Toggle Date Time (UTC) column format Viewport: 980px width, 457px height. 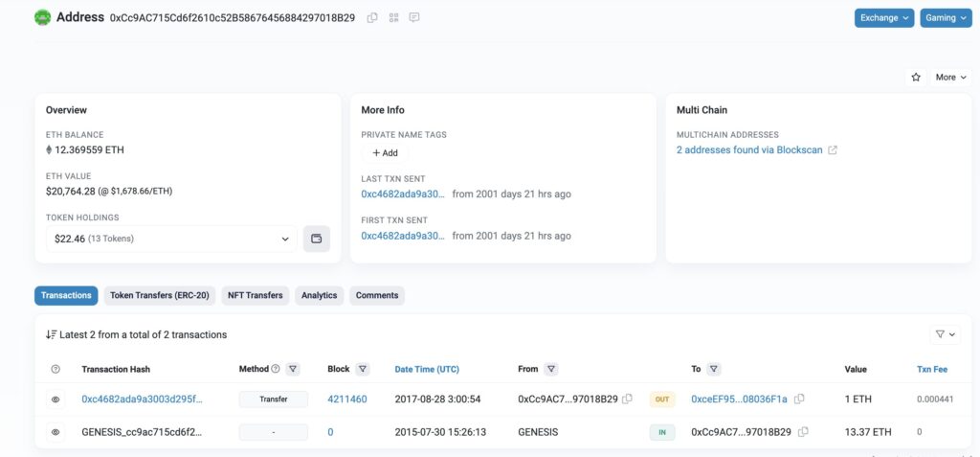[x=427, y=369]
